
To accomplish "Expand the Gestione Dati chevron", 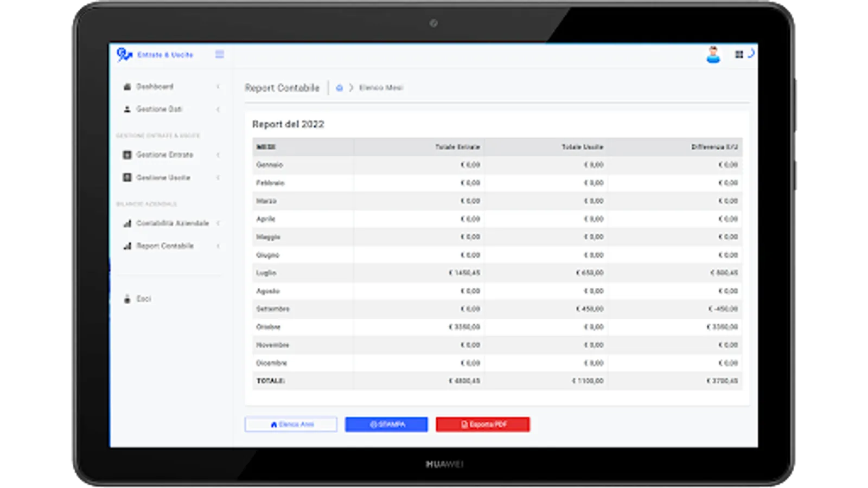I will pyautogui.click(x=218, y=110).
